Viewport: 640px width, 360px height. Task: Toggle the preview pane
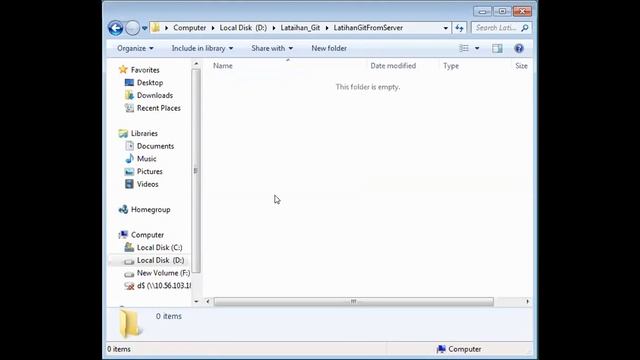point(497,48)
